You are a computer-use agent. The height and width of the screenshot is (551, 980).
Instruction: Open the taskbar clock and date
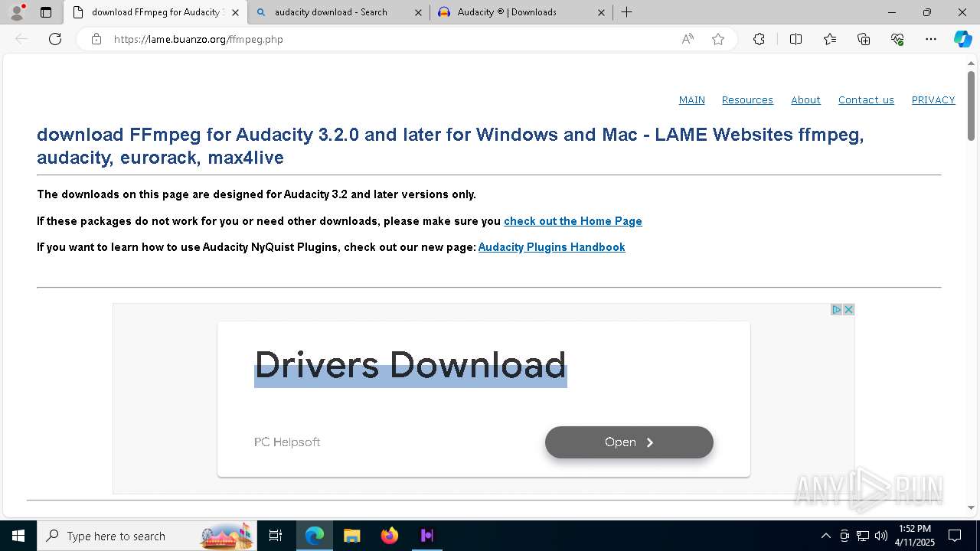pos(915,536)
